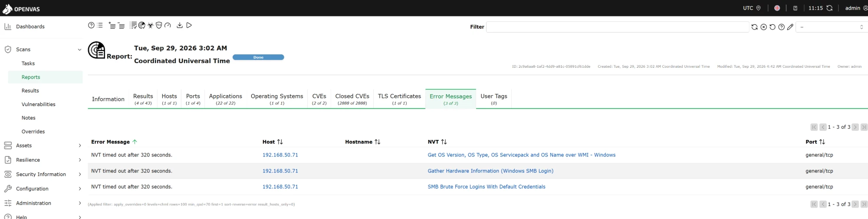Click the OpenVAS logo

[21, 8]
